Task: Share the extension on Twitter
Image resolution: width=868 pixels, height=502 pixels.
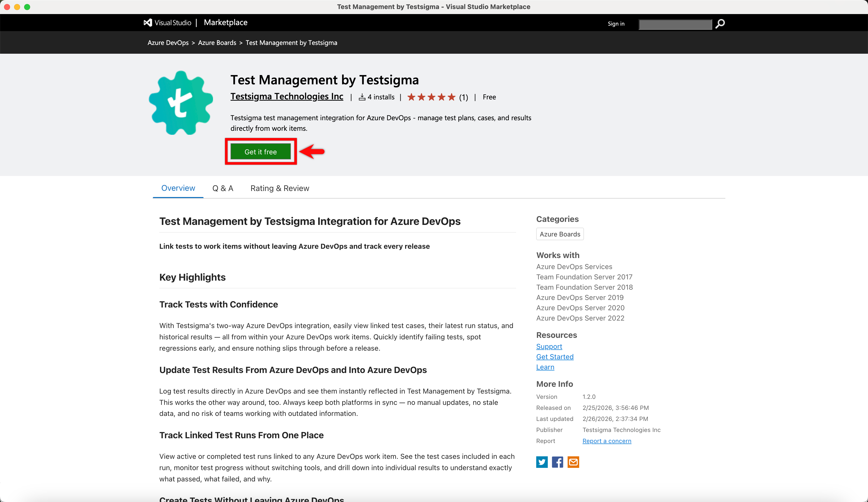Action: tap(541, 462)
